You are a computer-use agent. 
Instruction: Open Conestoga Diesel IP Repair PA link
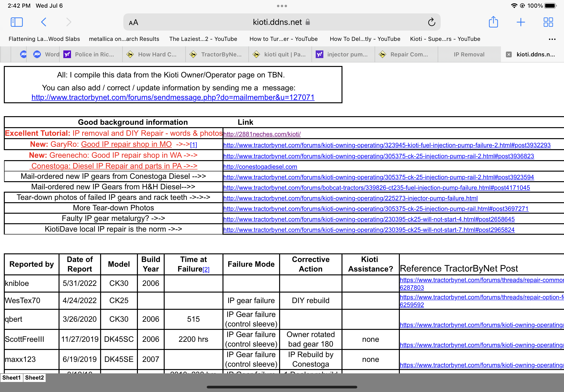click(113, 166)
